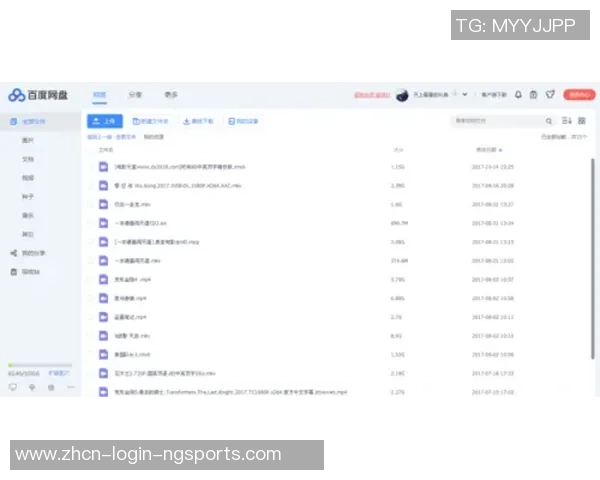
Task: Open the notification bell in header
Action: (x=518, y=95)
